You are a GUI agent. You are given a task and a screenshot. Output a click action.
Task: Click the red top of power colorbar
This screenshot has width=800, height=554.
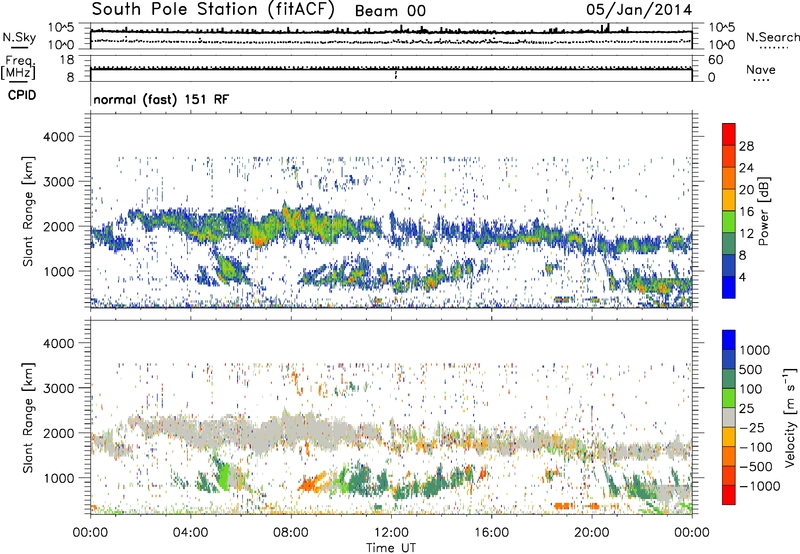(729, 134)
